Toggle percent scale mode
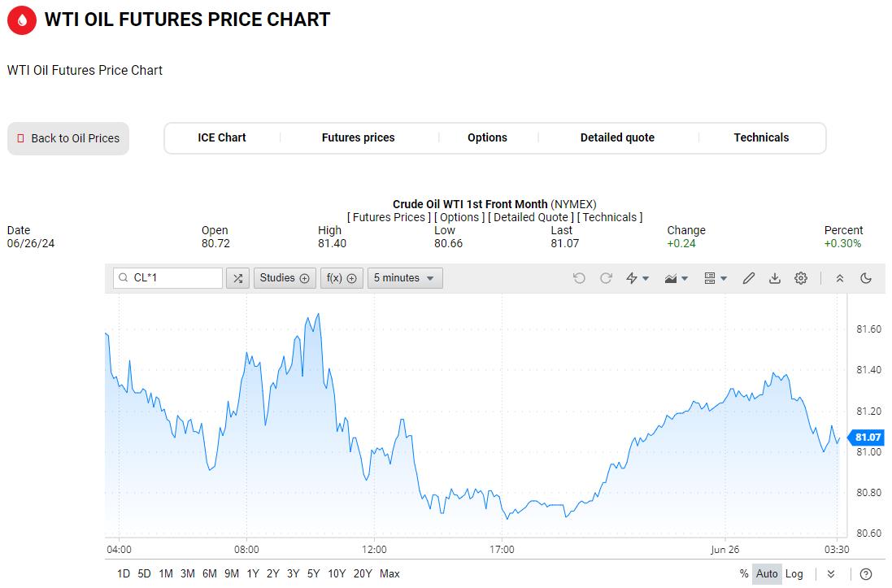892x588 pixels. pos(743,574)
